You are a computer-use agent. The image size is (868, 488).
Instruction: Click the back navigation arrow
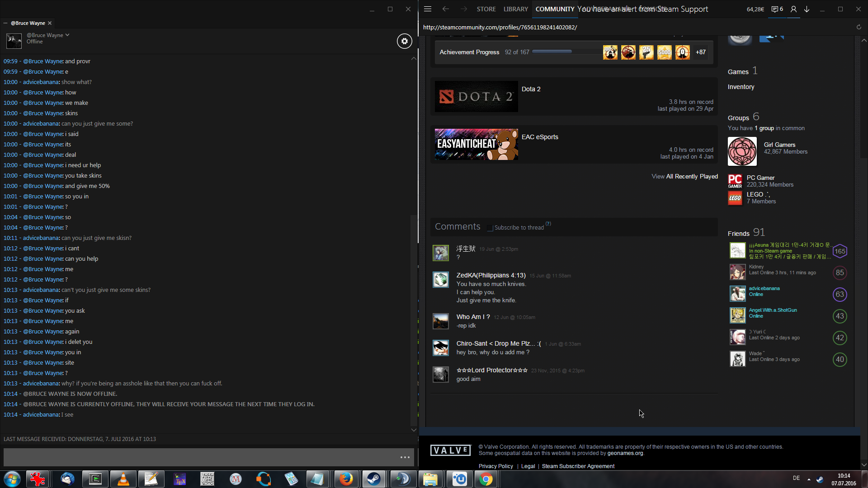tap(446, 9)
